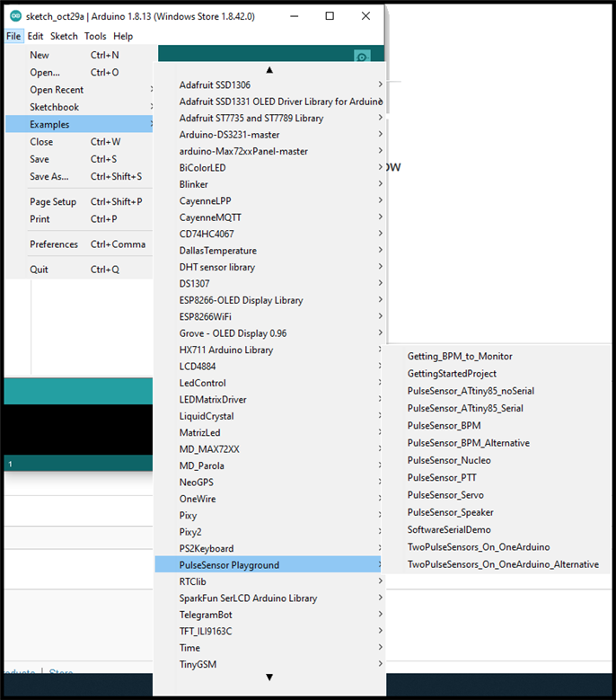The image size is (616, 700).
Task: Open the Sketch menu
Action: [64, 36]
